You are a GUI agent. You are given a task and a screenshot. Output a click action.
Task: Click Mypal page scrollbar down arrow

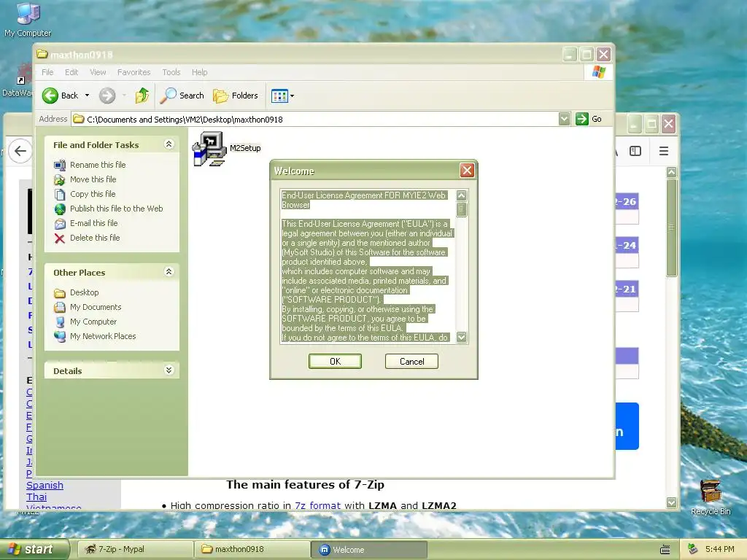(672, 502)
